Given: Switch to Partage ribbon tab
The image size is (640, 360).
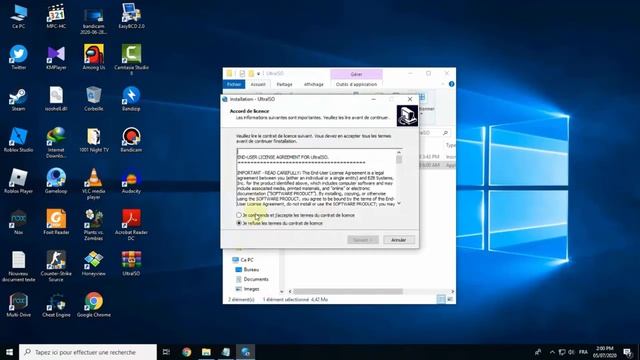Looking at the screenshot, I should point(284,84).
